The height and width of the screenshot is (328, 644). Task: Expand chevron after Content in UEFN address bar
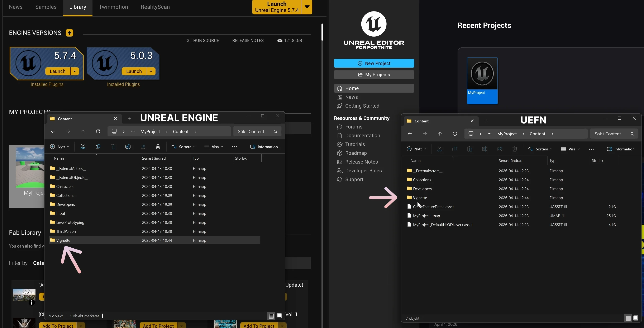point(552,134)
